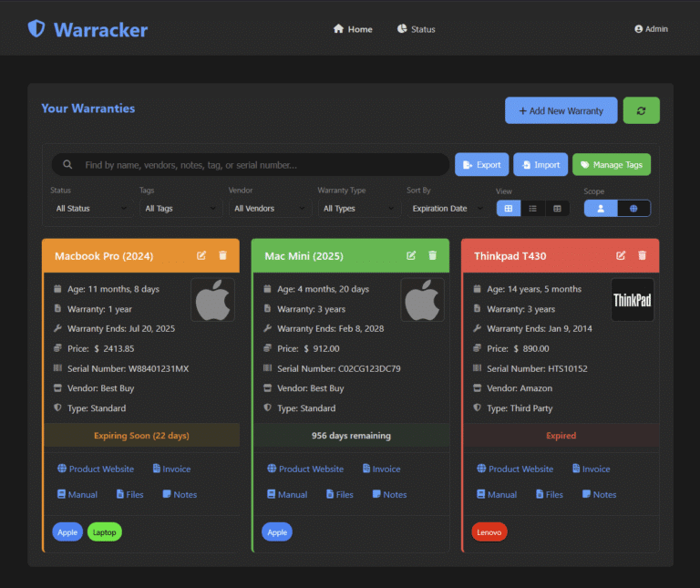
Task: Open the Admin user menu
Action: pyautogui.click(x=652, y=29)
